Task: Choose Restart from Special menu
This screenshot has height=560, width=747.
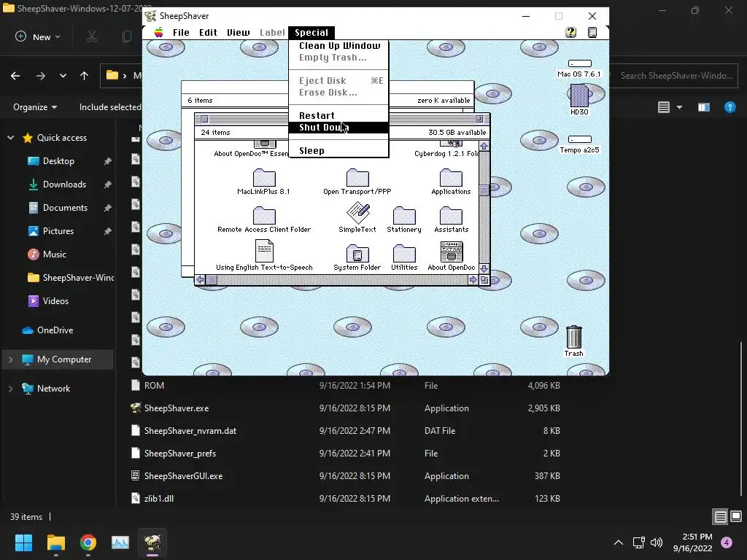Action: [x=338, y=116]
